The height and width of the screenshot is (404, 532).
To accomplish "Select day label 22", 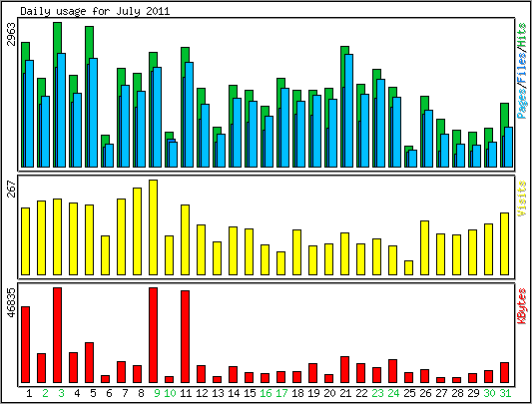I will 361,393.
